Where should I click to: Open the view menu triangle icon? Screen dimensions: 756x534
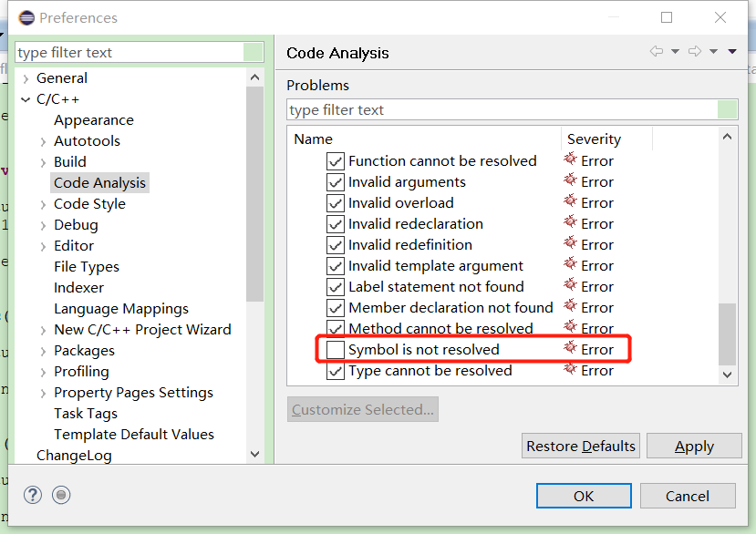(731, 51)
